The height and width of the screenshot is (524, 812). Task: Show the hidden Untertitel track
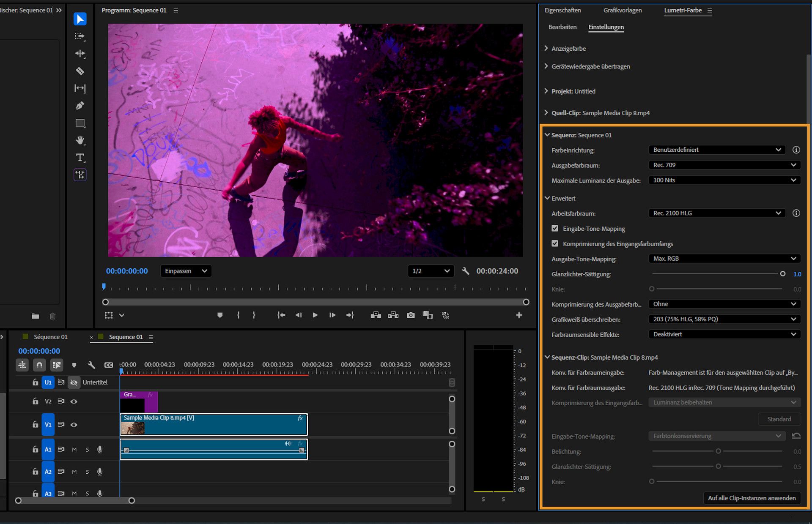pyautogui.click(x=74, y=382)
